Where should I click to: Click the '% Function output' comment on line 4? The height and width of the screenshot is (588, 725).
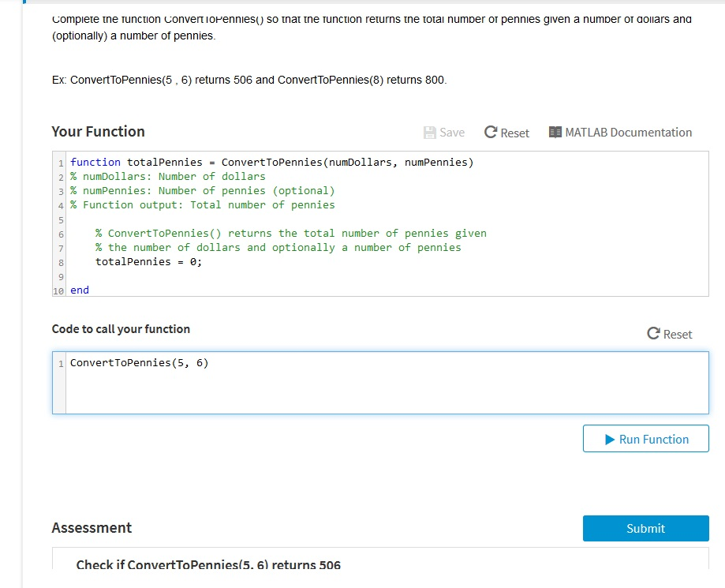point(202,205)
